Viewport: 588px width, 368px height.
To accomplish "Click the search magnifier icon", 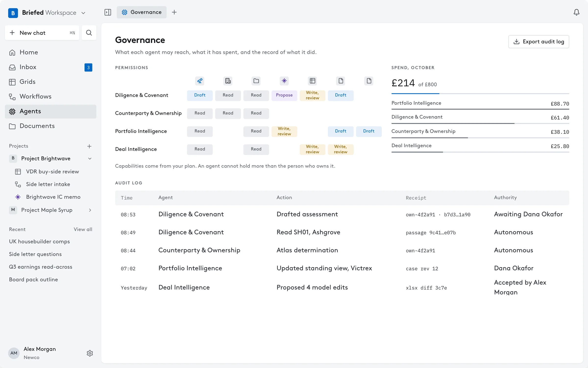I will click(x=89, y=33).
